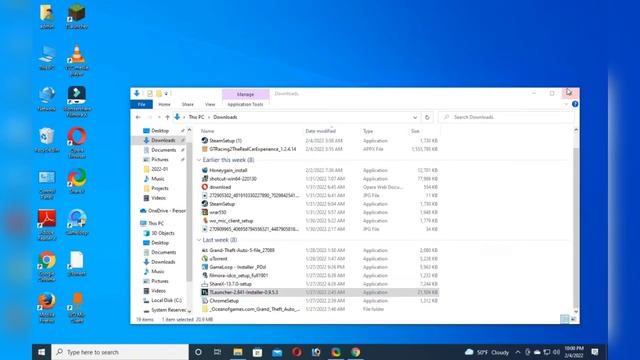This screenshot has height=360, width=640.
Task: Open Cortana circle on taskbar
Action: coord(198,352)
